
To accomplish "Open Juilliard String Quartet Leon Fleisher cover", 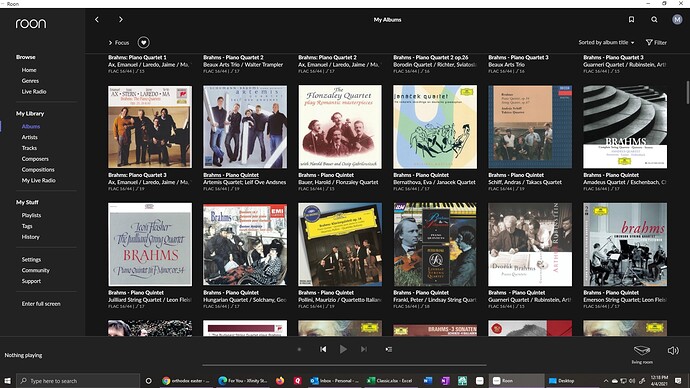I will click(x=150, y=244).
